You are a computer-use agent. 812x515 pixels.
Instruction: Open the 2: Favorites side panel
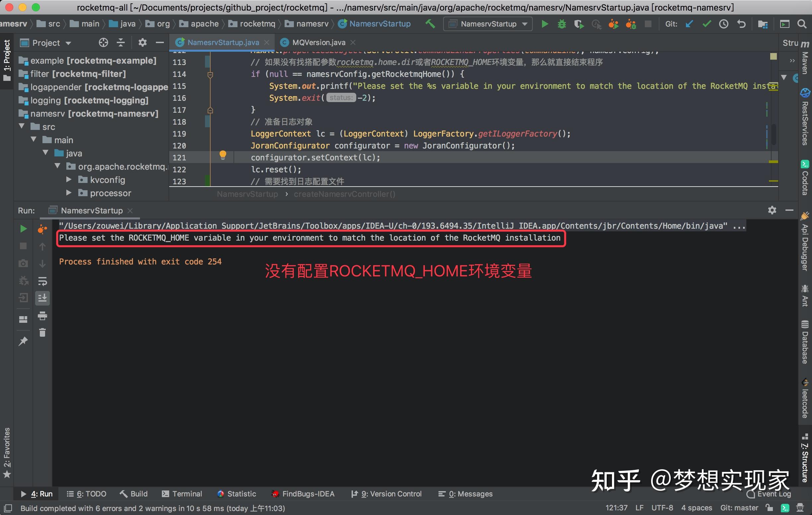7,453
